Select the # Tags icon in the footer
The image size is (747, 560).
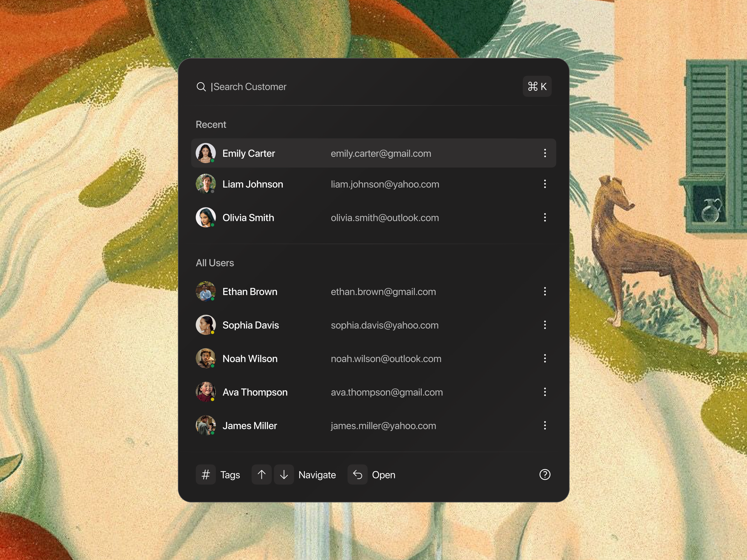206,475
